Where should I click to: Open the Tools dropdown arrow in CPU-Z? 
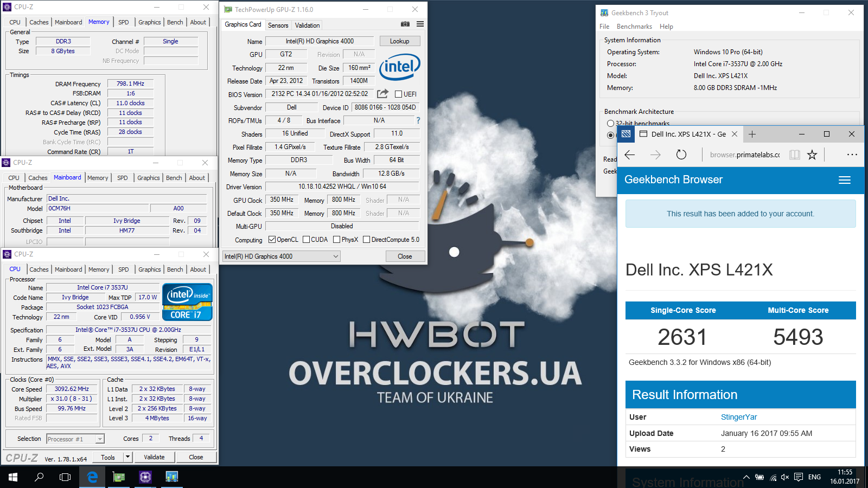pyautogui.click(x=128, y=457)
